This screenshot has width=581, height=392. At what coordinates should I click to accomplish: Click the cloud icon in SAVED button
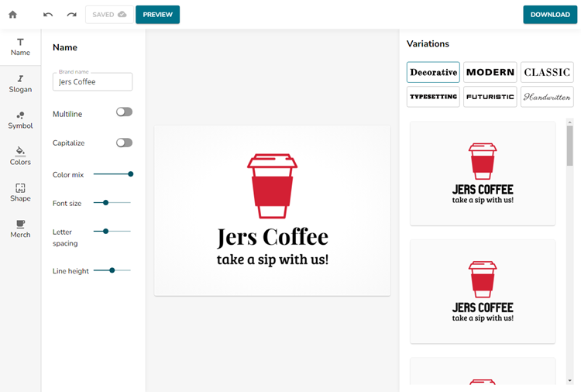tap(122, 15)
